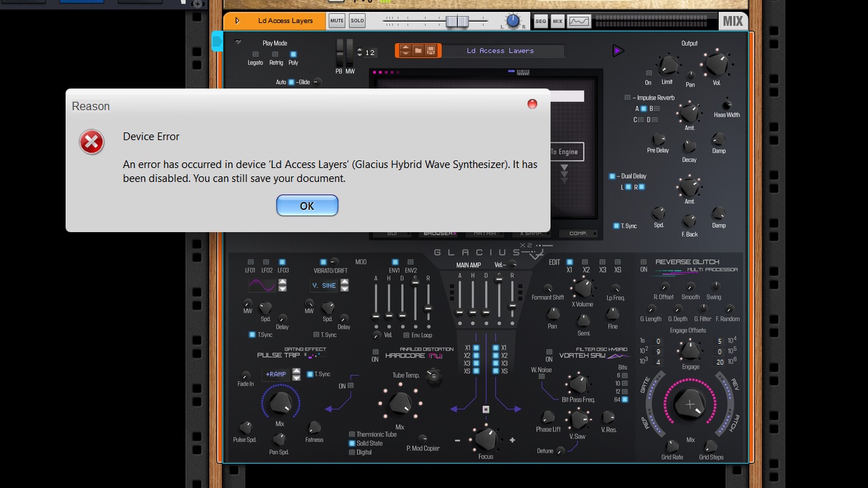The width and height of the screenshot is (868, 488).
Task: Select Thermionic Tube distortion mode
Action: coord(352,434)
